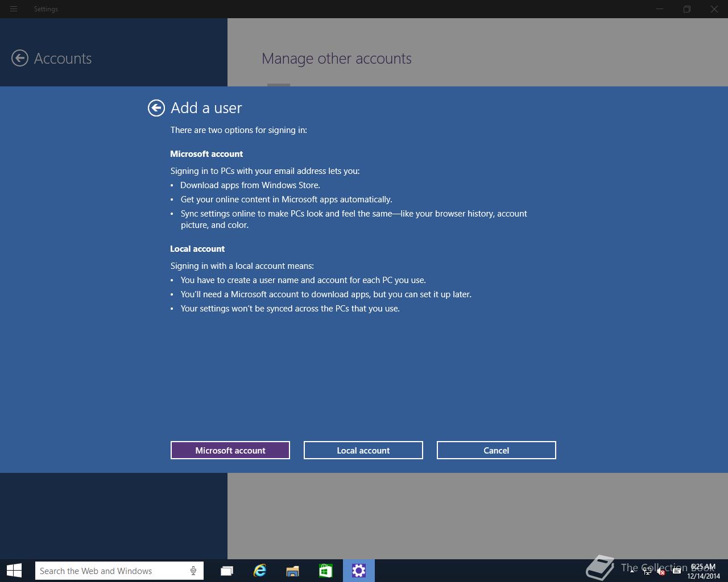Minimize the Settings window
The width and height of the screenshot is (728, 582).
(x=660, y=9)
